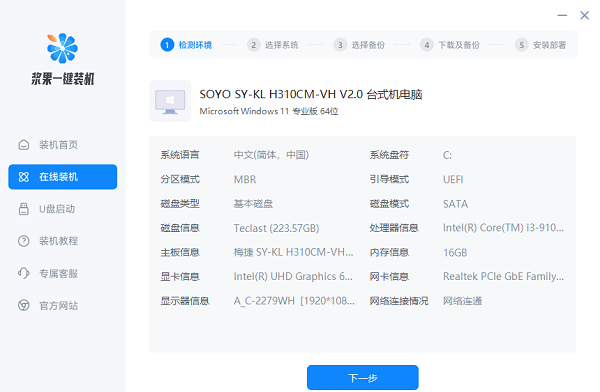Click the step 5 circle icon
The width and height of the screenshot is (600, 392).
point(522,45)
